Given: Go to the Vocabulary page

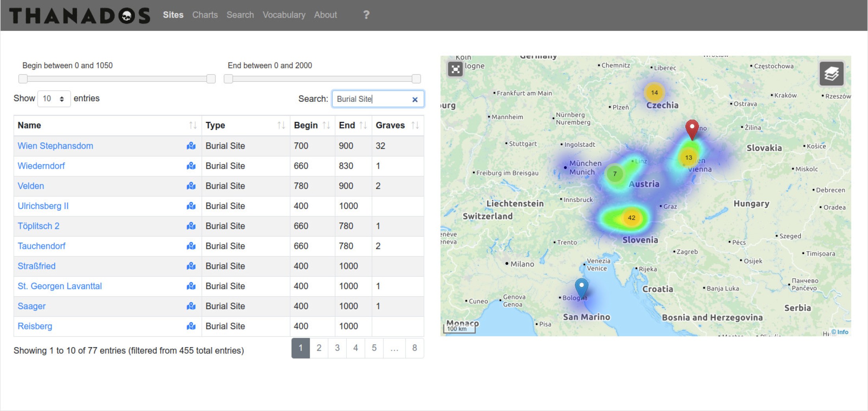Looking at the screenshot, I should 284,15.
